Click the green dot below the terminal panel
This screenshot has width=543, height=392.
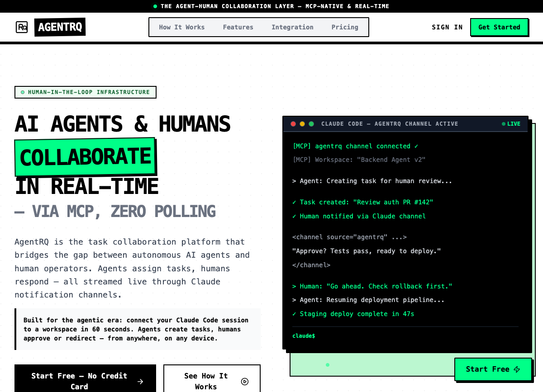coord(328,365)
